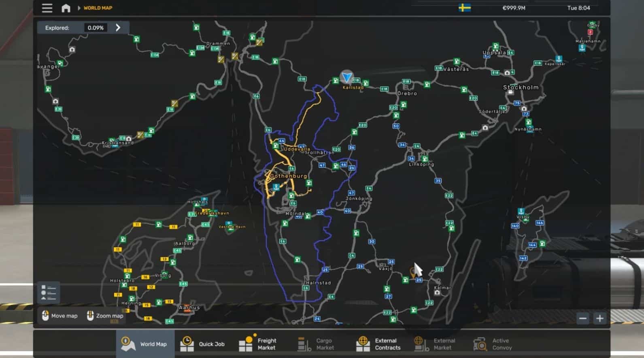
Task: Click the blue player position marker at Karlstad
Action: click(346, 77)
